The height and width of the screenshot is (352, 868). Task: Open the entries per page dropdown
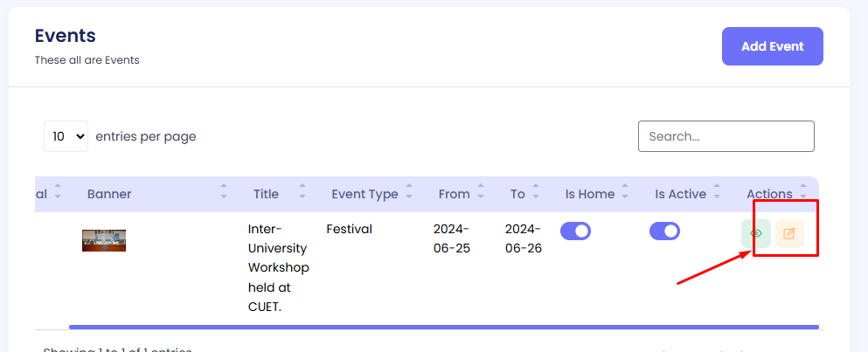(x=66, y=136)
